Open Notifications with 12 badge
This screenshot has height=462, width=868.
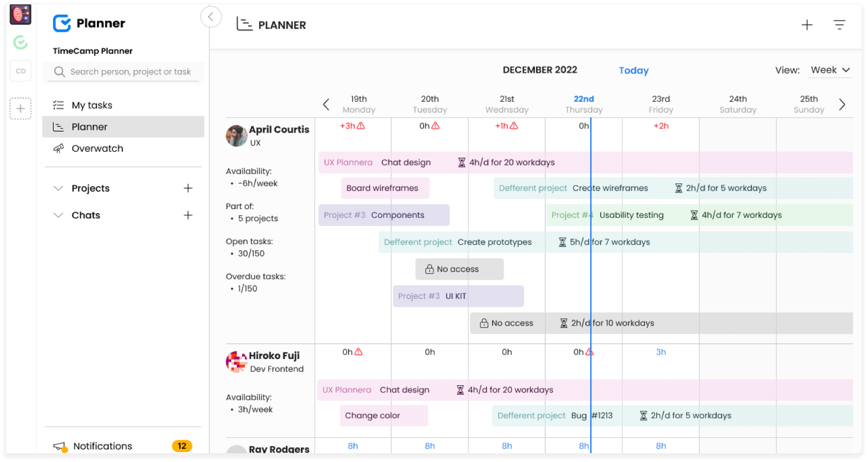[x=102, y=446]
